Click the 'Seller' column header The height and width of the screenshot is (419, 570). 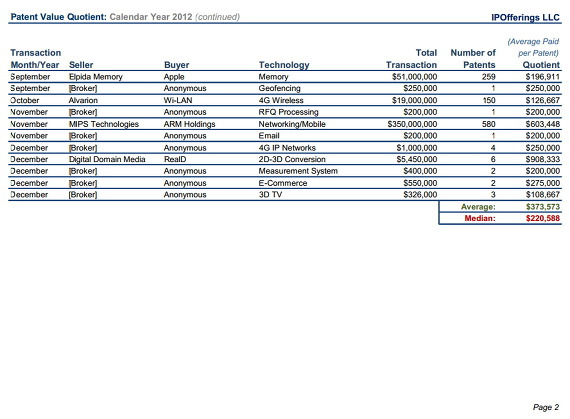[81, 65]
